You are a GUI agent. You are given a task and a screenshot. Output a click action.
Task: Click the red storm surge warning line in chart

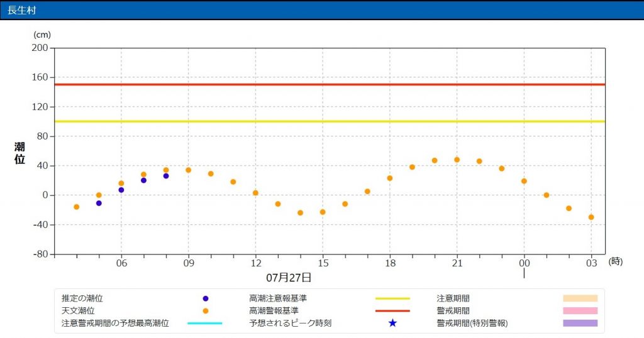(330, 84)
